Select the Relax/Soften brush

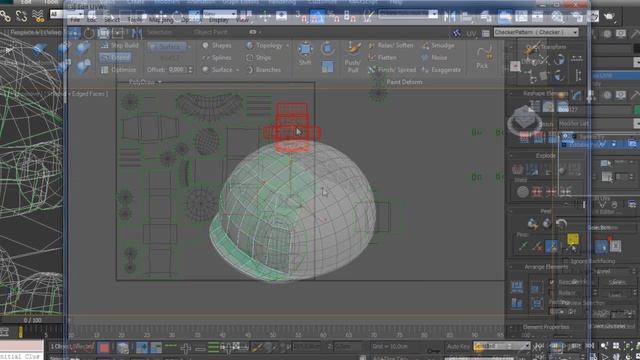point(391,45)
